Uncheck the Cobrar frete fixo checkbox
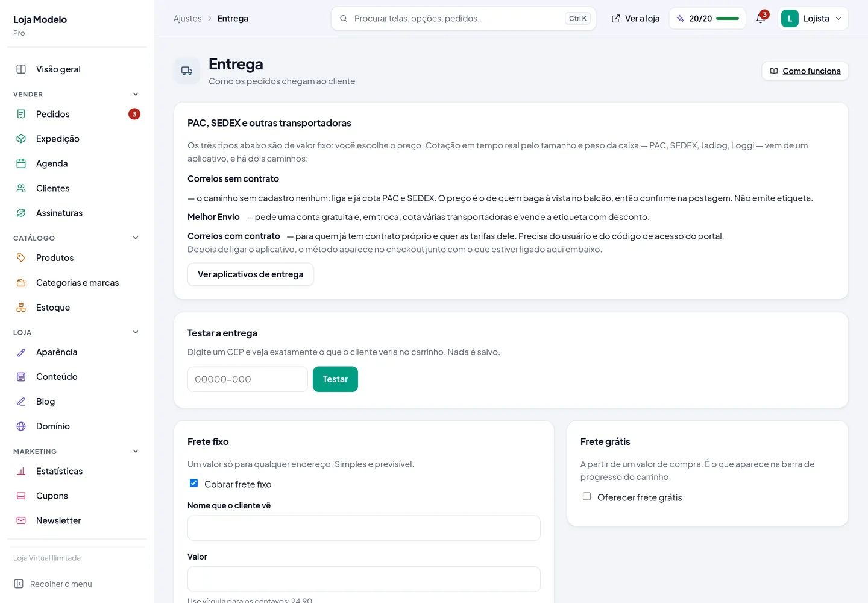 194,483
